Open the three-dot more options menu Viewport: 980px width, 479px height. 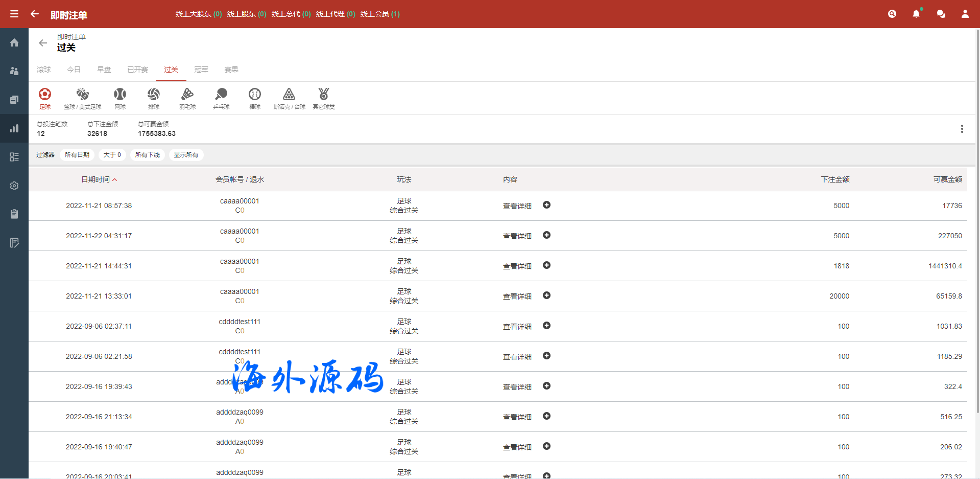click(962, 129)
